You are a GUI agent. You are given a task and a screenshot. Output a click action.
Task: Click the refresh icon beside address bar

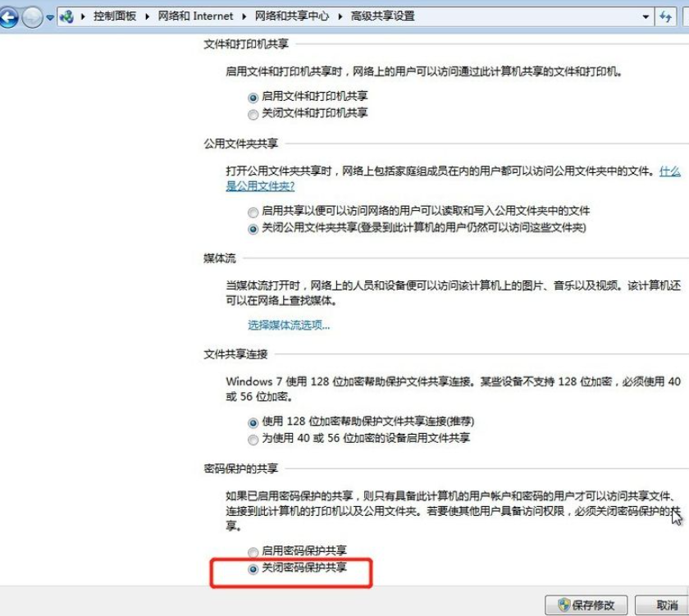[666, 16]
